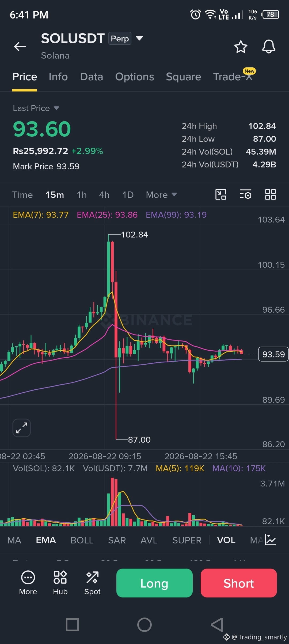Switch to Spot trading icon
The width and height of the screenshot is (289, 644).
pos(92,583)
